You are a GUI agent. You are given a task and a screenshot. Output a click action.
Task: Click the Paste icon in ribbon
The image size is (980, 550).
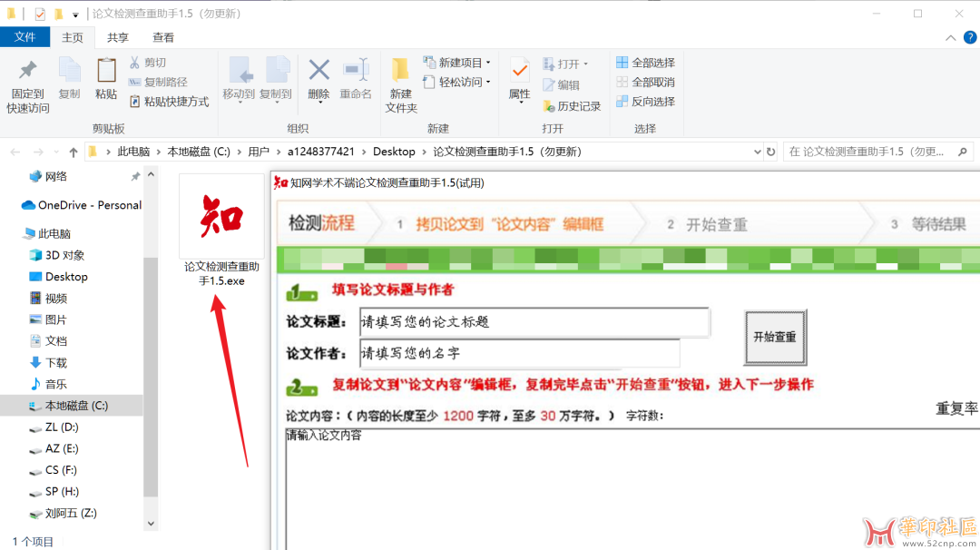coord(106,73)
